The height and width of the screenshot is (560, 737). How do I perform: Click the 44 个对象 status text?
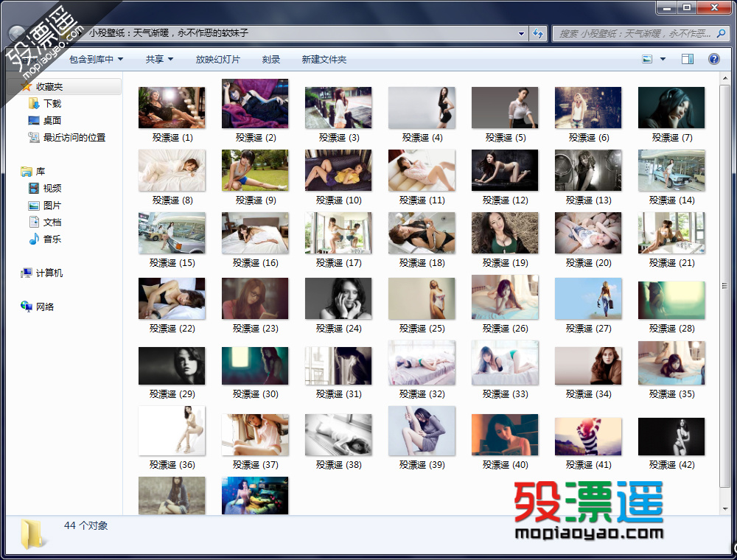(x=86, y=525)
